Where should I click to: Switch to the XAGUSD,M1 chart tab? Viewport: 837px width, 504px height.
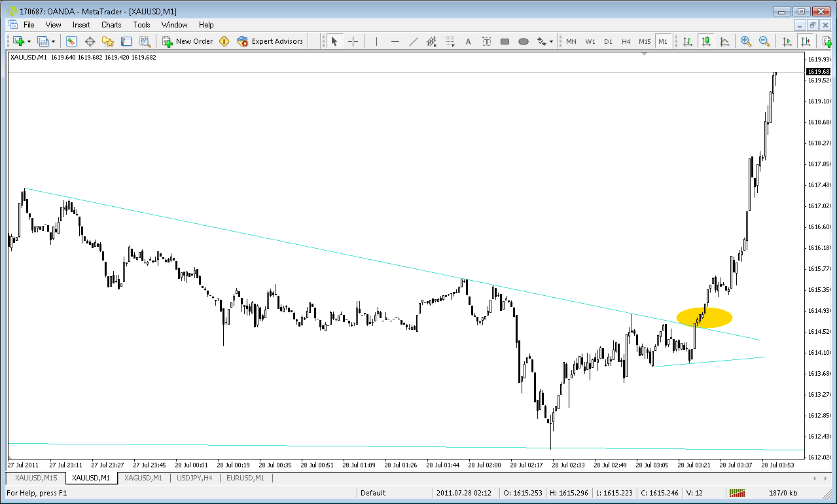click(143, 478)
